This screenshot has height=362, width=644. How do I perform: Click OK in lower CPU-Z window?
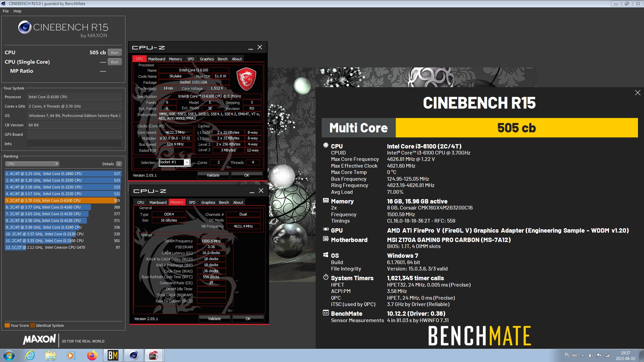coord(248,319)
